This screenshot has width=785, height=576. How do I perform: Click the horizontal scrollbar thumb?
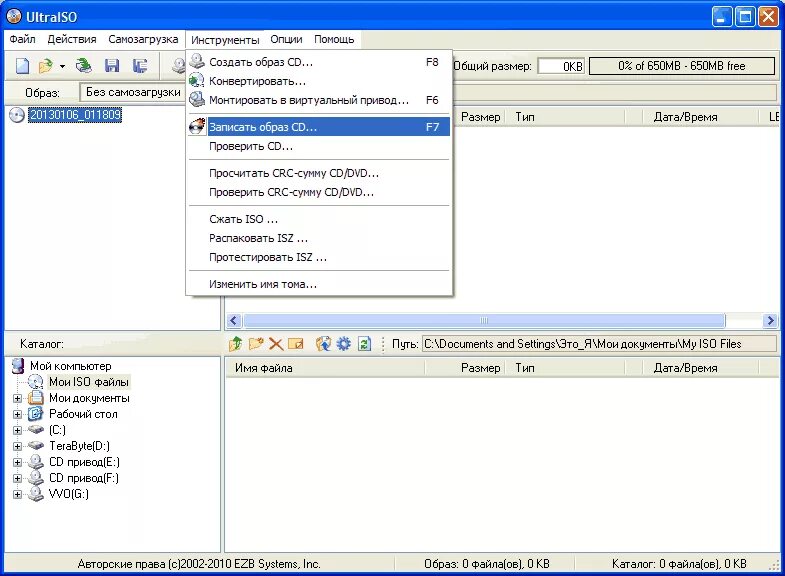pos(484,320)
